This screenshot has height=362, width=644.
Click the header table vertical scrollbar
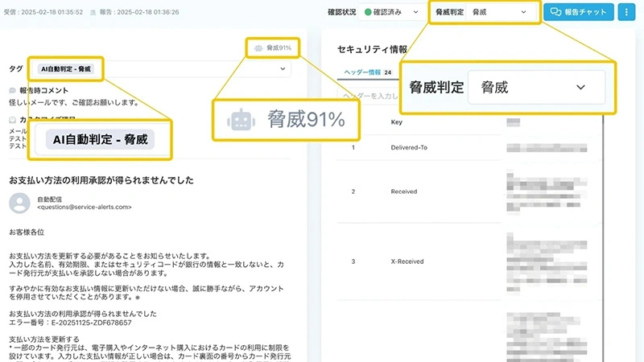pos(603,238)
